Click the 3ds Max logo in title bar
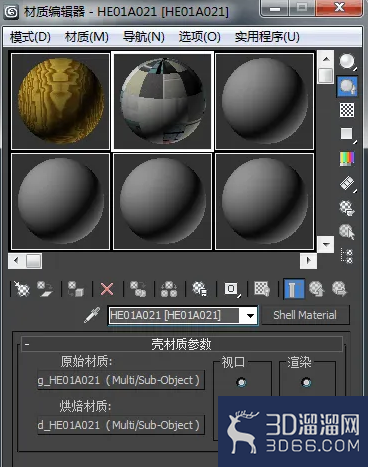 point(12,12)
